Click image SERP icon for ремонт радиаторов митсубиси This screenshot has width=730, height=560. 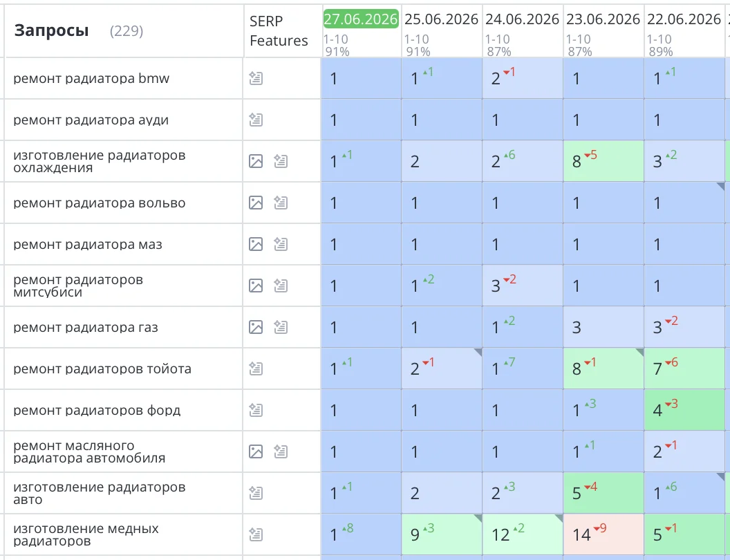point(256,286)
